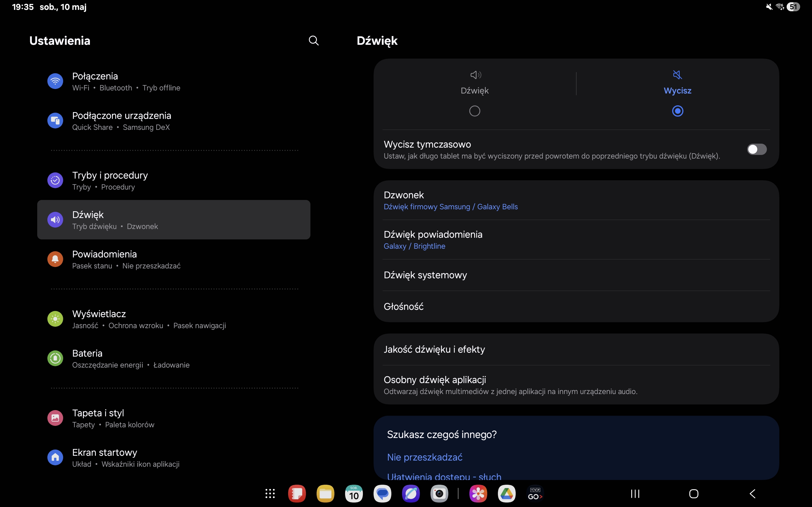
Task: Tap the Połączenia Wi-Fi icon
Action: pos(55,81)
